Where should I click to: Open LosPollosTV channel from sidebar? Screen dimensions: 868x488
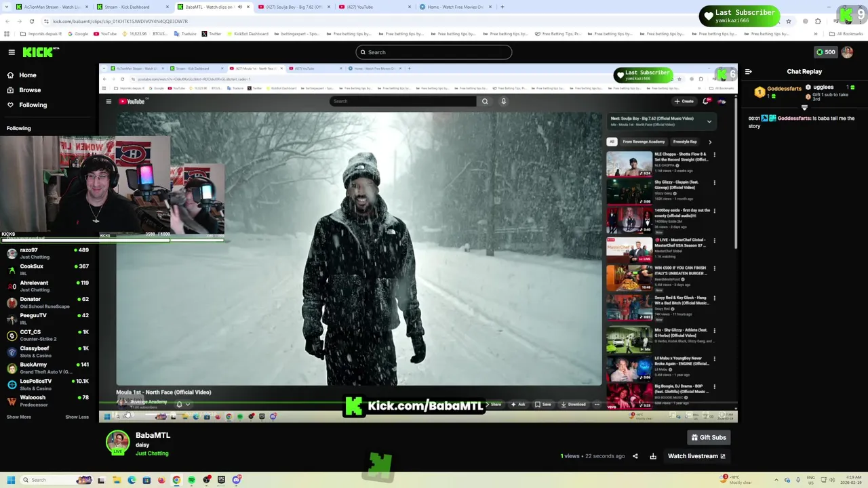coord(47,384)
